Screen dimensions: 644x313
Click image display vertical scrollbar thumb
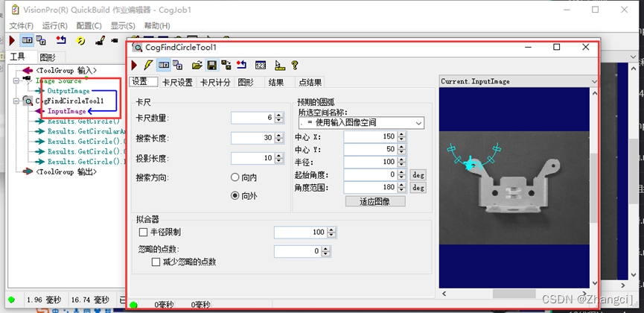tap(594, 187)
